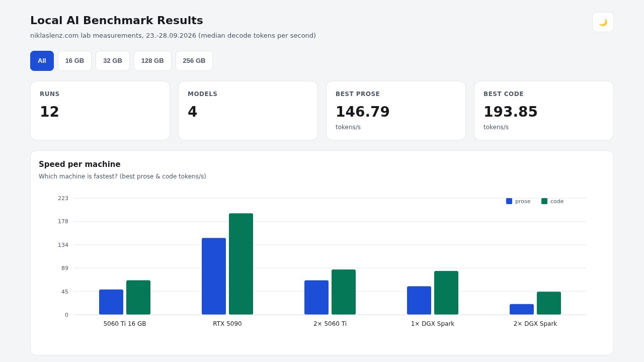Click the 1× DGX Spark code bar

coord(446,293)
